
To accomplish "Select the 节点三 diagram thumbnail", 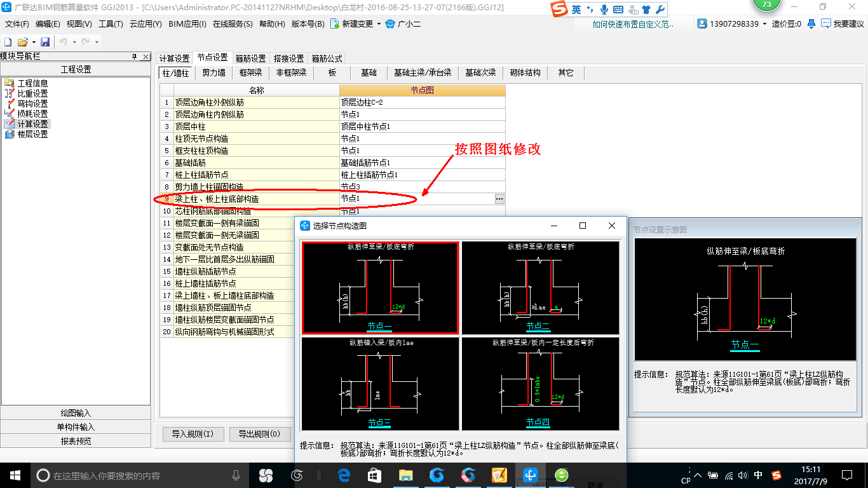I will tap(380, 383).
